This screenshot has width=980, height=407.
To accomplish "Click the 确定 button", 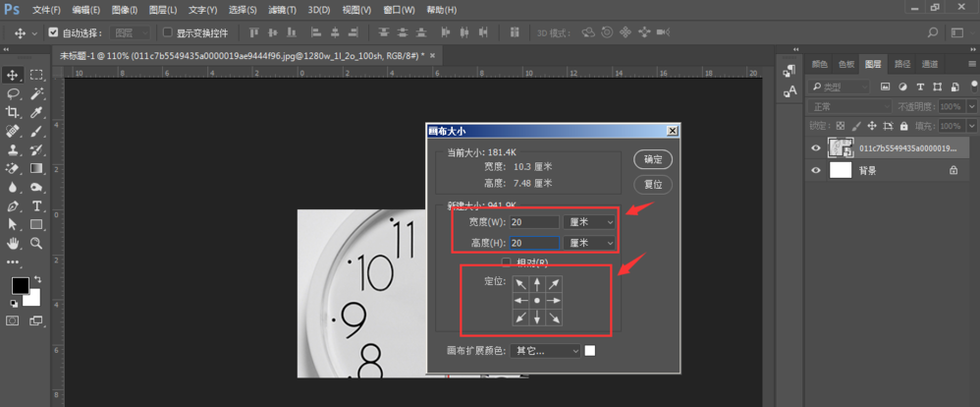I will [652, 159].
